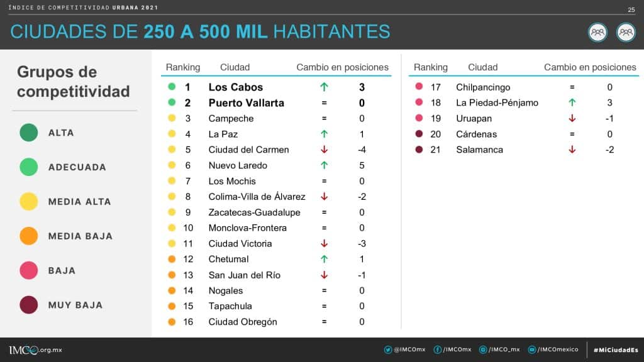Click the @IMCOmx Twitter handle
This screenshot has height=362, width=644.
click(x=409, y=349)
